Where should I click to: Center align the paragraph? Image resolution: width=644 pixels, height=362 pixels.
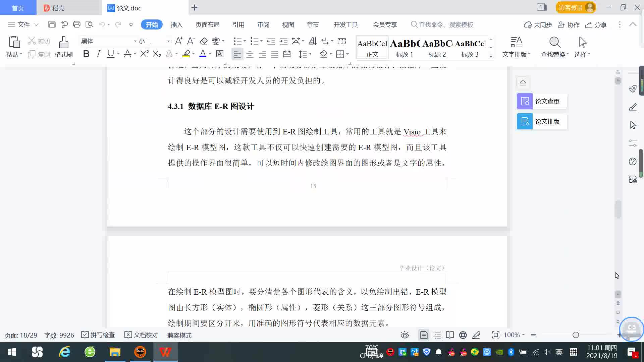coord(250,54)
